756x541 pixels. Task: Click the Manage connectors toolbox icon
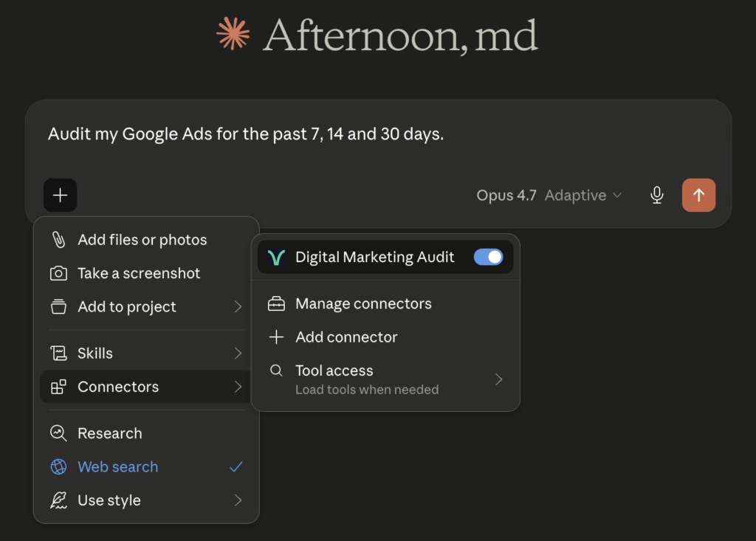(276, 304)
